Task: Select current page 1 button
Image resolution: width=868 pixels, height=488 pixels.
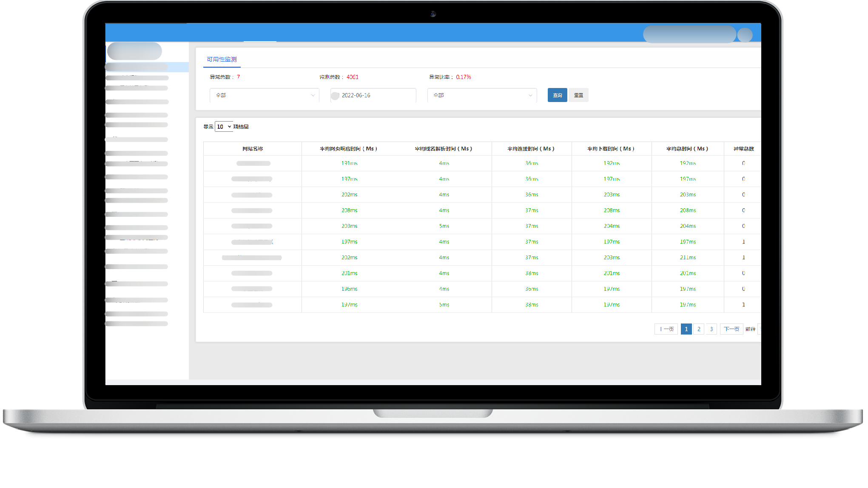Action: [x=686, y=329]
